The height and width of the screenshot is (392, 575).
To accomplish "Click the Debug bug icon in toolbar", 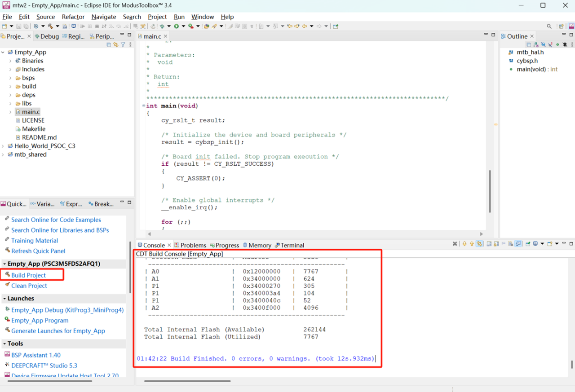I will [x=162, y=26].
